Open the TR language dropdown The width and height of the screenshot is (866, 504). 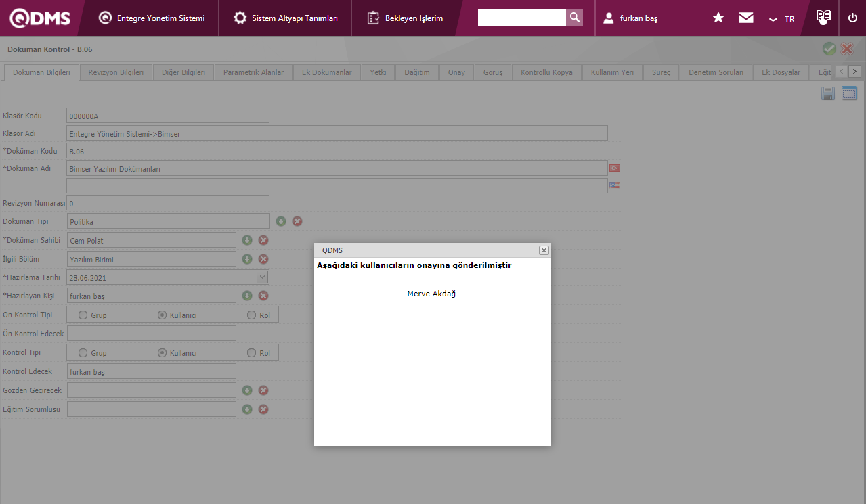coord(782,19)
